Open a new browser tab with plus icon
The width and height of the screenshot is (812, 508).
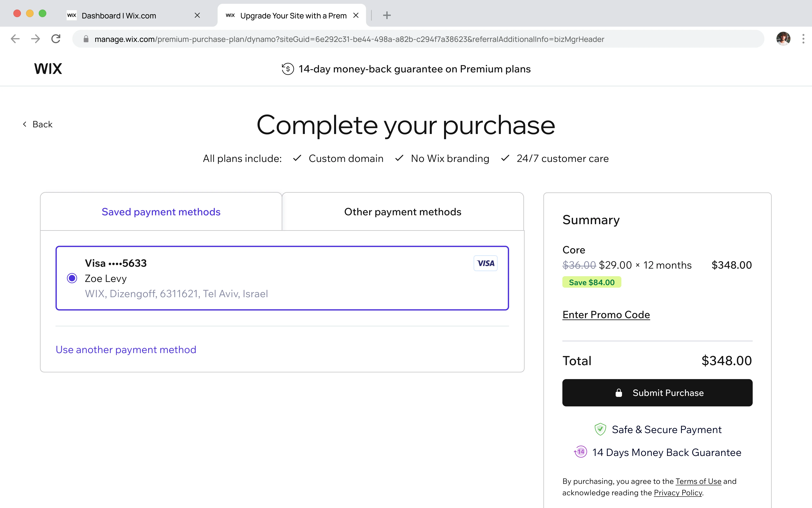[x=387, y=15]
